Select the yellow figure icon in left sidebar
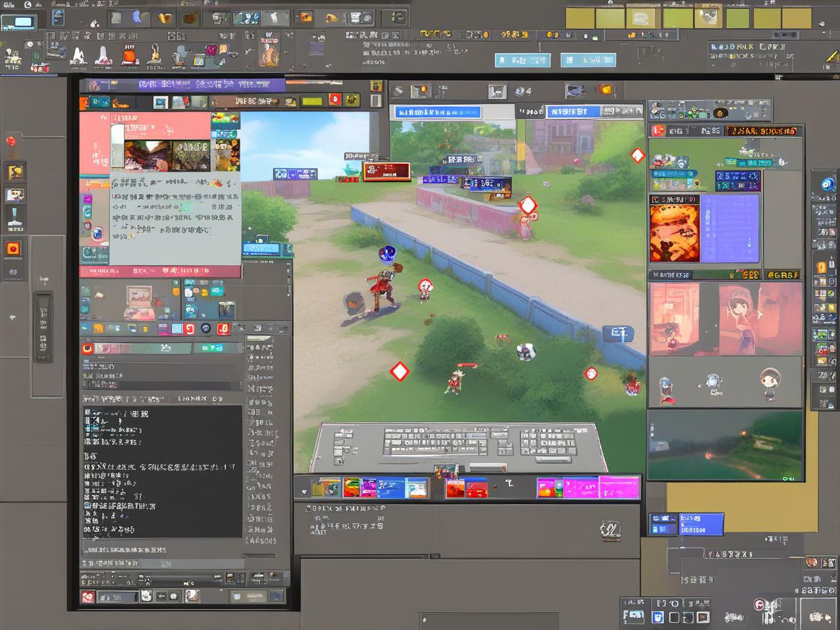This screenshot has height=630, width=840. click(15, 172)
